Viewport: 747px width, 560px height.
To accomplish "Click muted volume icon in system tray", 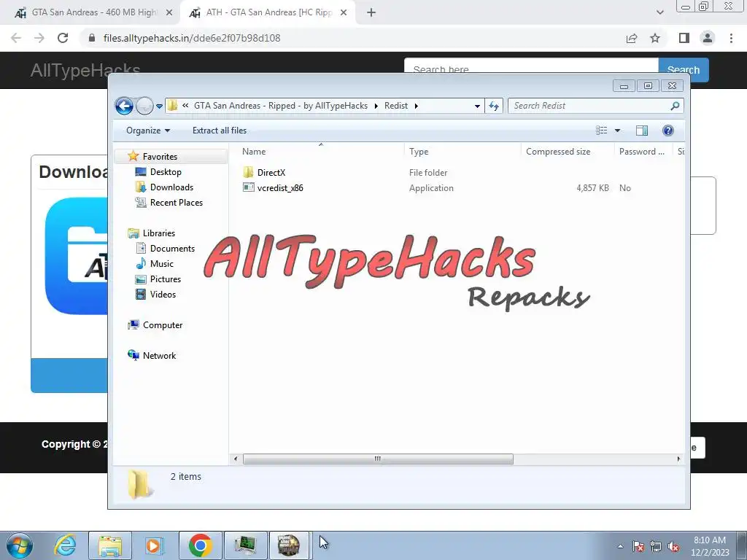I will pyautogui.click(x=673, y=547).
